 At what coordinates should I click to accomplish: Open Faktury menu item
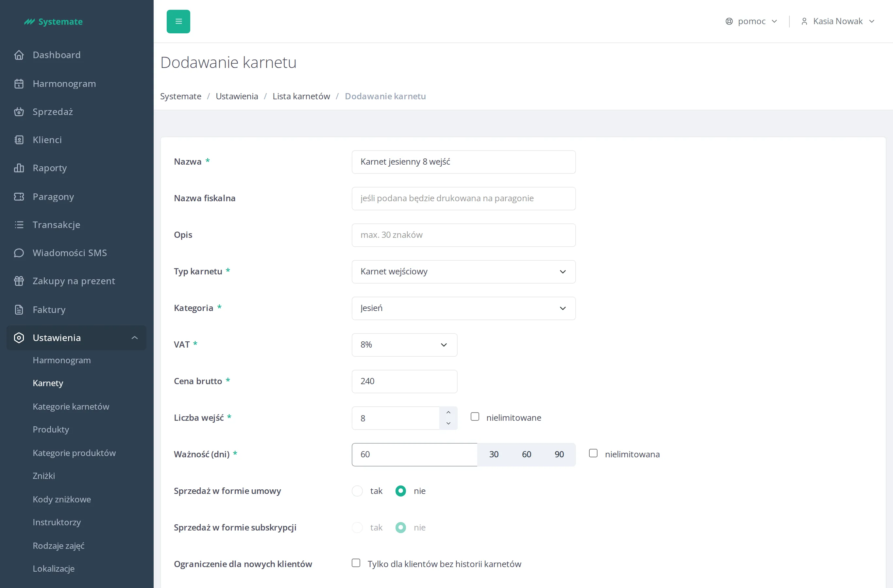coord(49,310)
